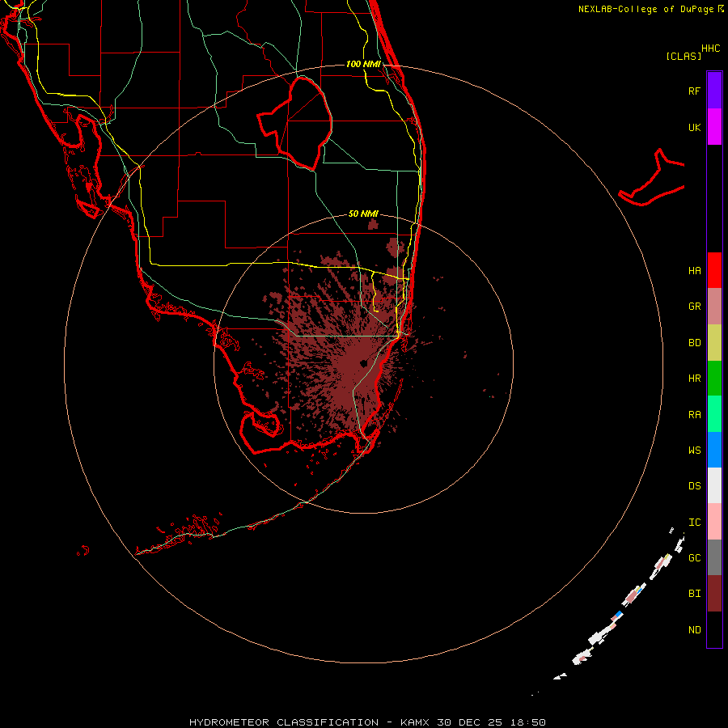Select the WS wet snow blue swatch
The height and width of the screenshot is (728, 728).
[x=714, y=450]
